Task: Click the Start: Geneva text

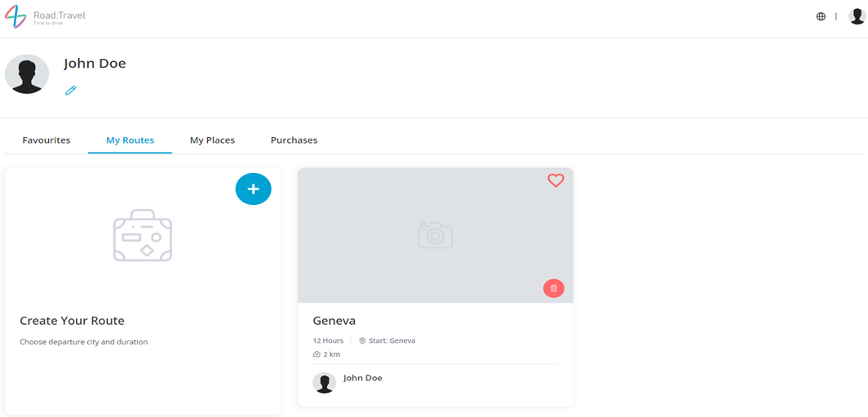Action: [x=392, y=340]
